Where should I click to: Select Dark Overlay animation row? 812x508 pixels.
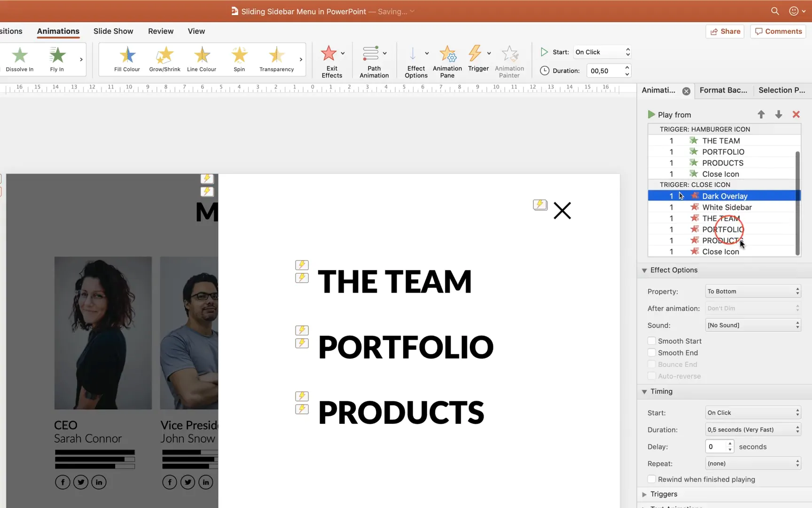[724, 196]
